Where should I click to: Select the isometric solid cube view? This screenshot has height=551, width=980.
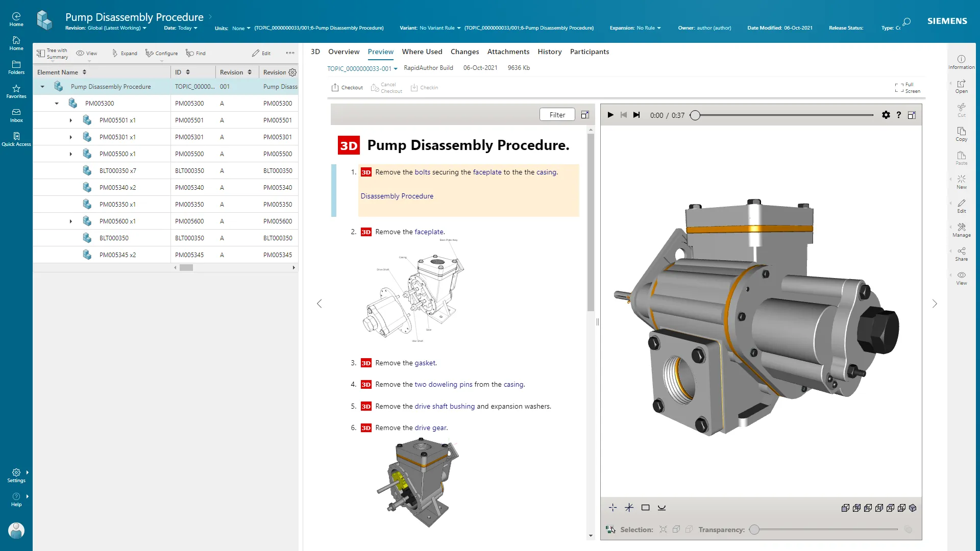coord(913,508)
